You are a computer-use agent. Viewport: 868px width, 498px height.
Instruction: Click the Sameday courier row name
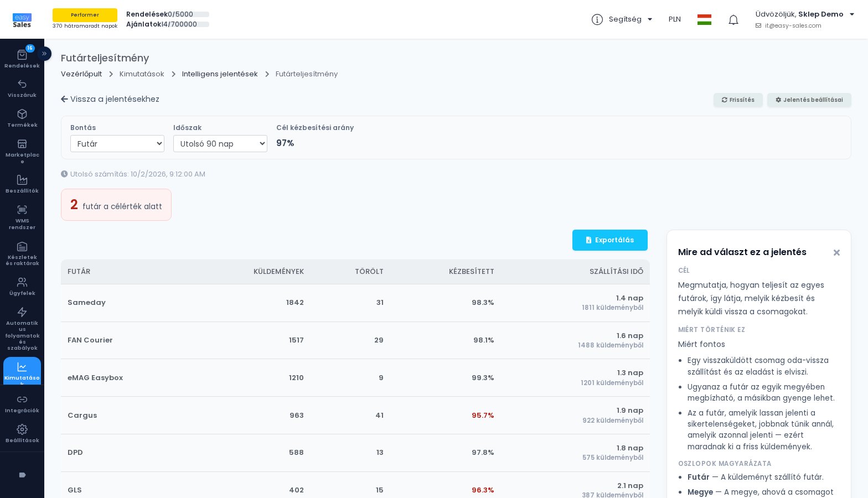[x=86, y=303]
